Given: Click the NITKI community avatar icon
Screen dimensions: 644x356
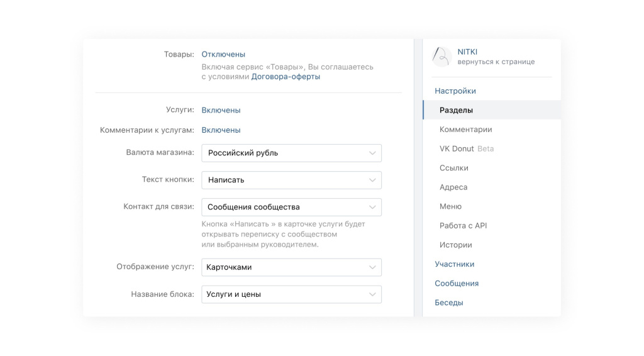Looking at the screenshot, I should [442, 57].
